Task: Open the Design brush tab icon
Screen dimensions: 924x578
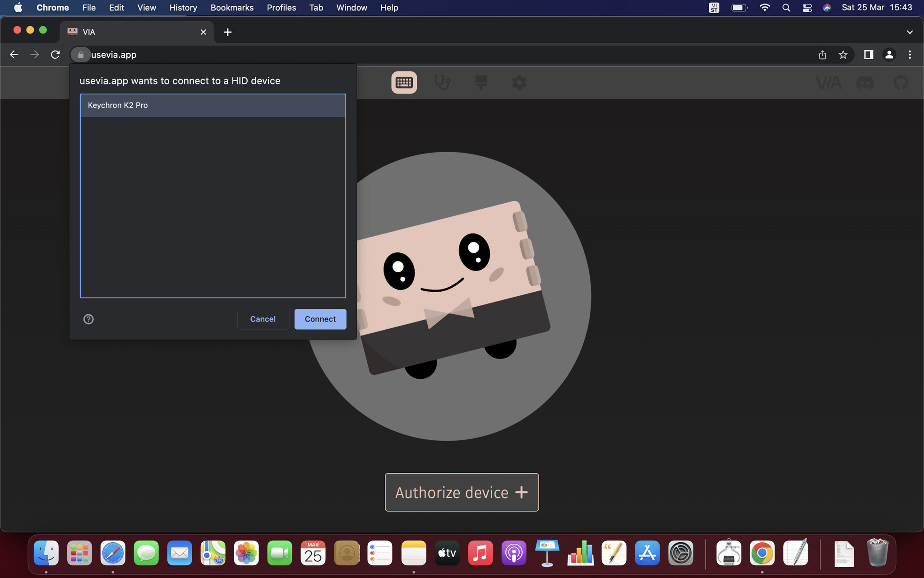Action: pyautogui.click(x=480, y=83)
